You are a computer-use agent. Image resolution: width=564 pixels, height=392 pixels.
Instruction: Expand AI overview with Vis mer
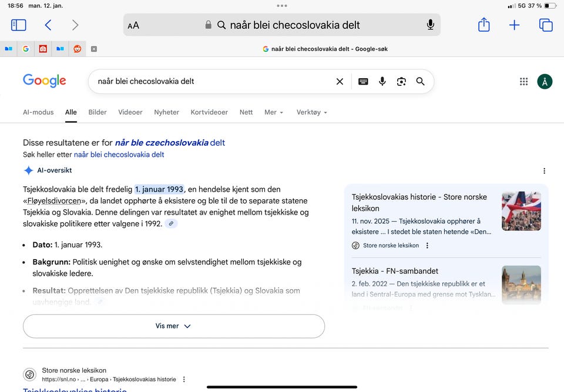[173, 326]
